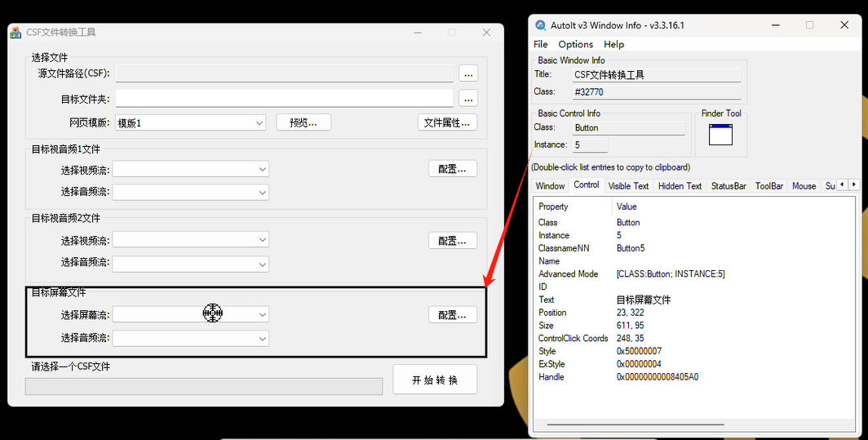Click the horizontal scrollbar in the property list
The image size is (868, 440).
point(635,425)
